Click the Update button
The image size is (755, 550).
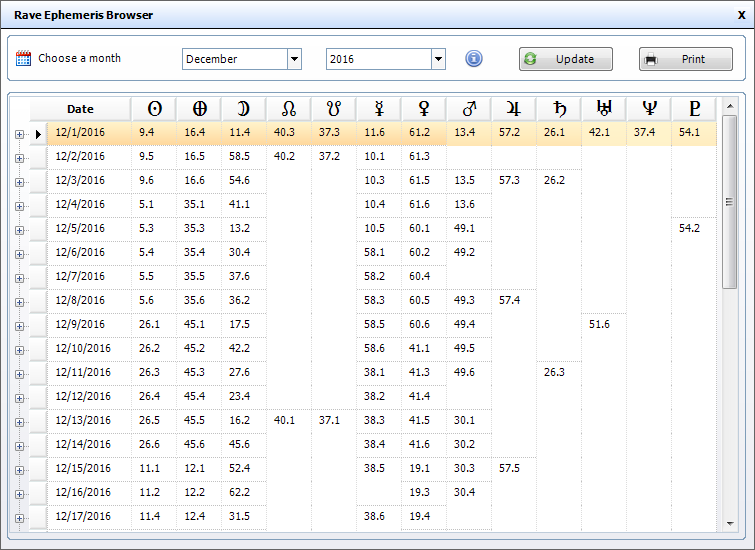(566, 59)
